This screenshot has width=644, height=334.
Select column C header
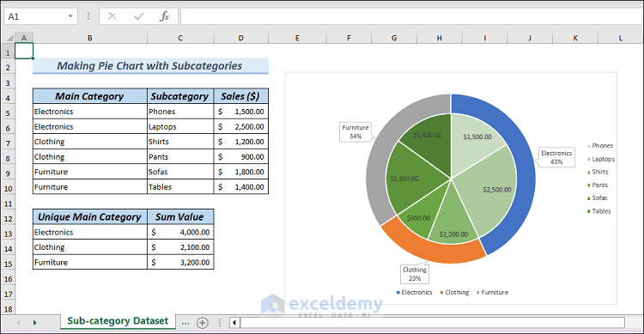[x=180, y=38]
